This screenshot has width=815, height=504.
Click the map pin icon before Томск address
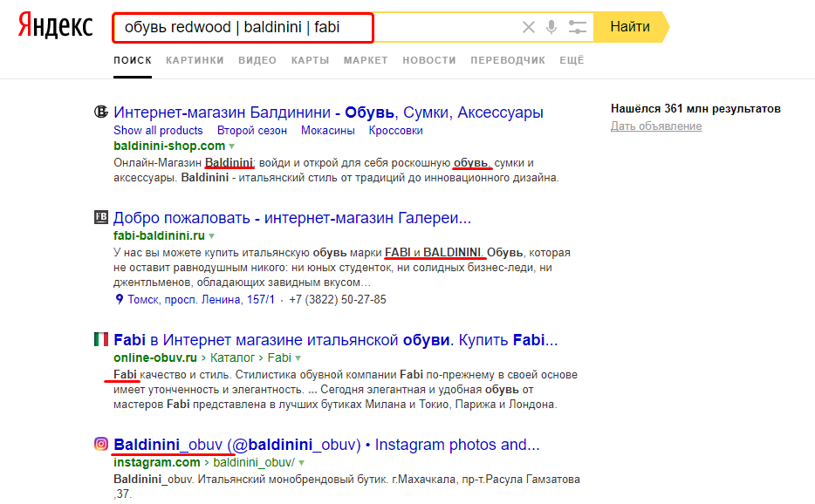coord(119,299)
